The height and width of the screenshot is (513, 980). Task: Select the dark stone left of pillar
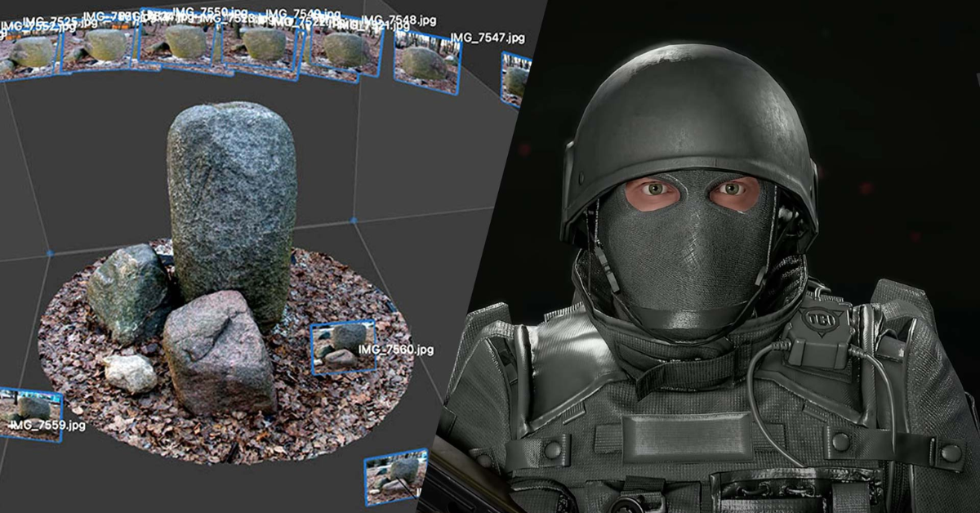[128, 290]
